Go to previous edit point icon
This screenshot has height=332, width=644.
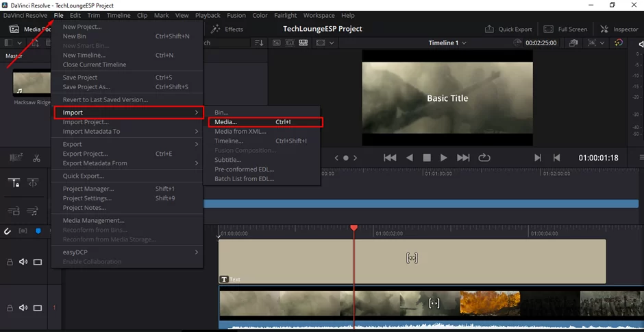[x=556, y=158]
